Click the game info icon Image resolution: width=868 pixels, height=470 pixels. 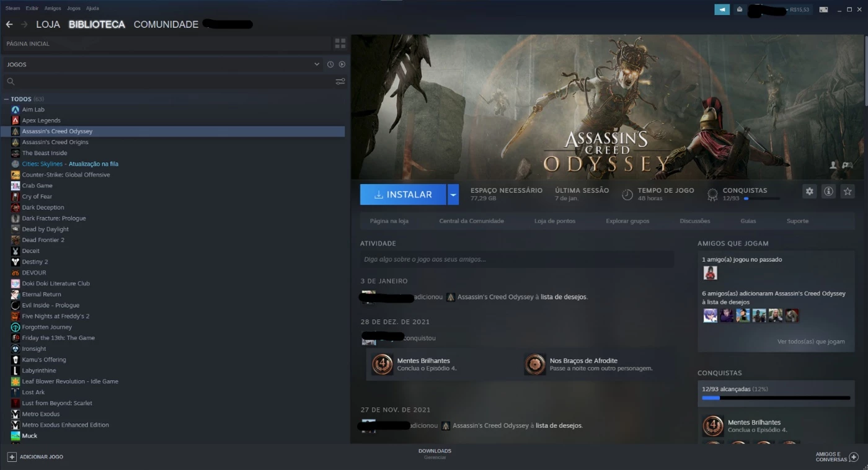(x=828, y=192)
